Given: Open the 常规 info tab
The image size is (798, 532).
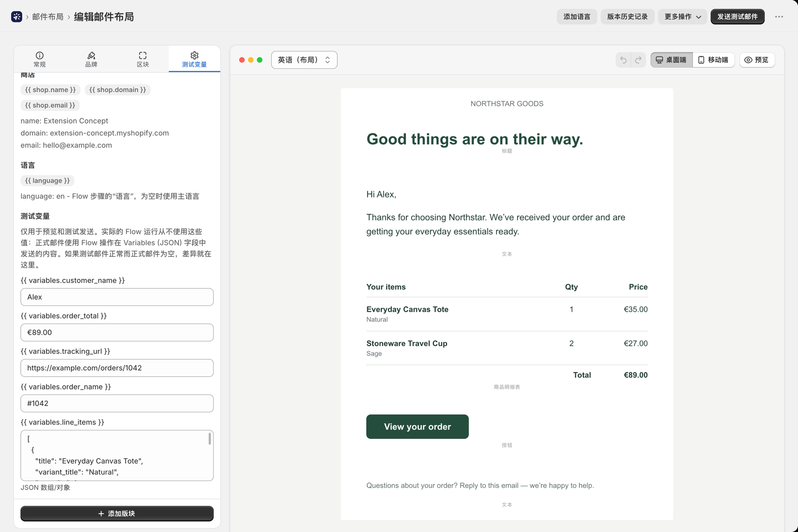Looking at the screenshot, I should tap(39, 59).
